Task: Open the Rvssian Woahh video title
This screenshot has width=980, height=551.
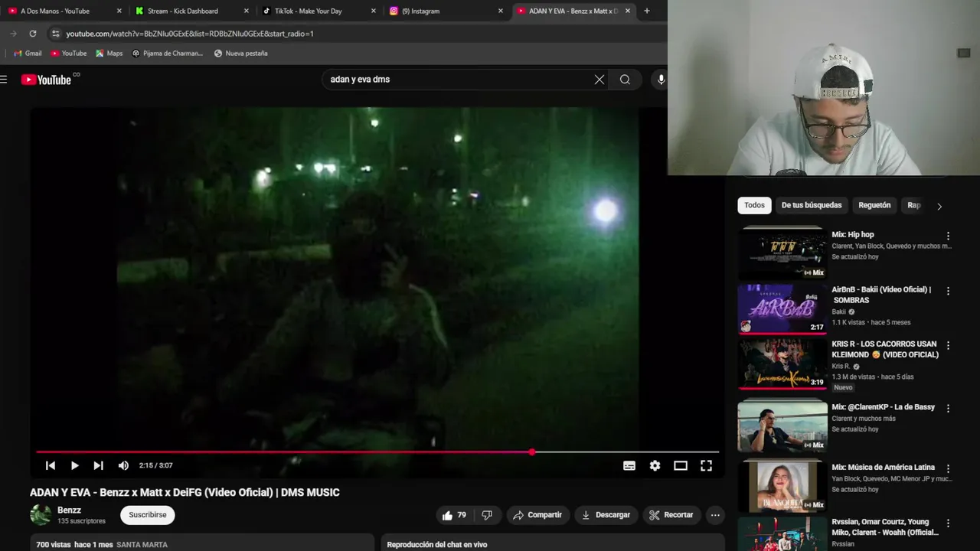Action: (885, 527)
